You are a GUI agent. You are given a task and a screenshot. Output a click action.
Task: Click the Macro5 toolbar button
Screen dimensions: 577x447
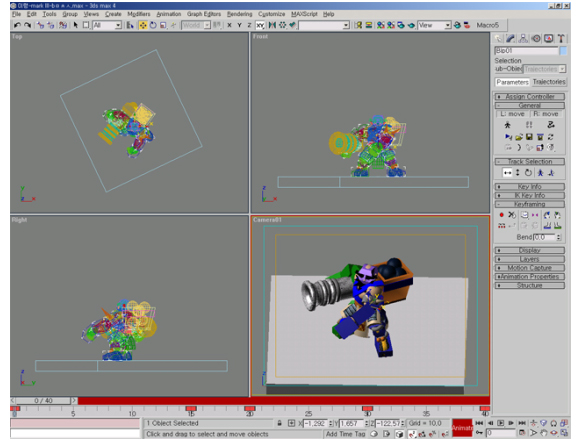pyautogui.click(x=488, y=25)
